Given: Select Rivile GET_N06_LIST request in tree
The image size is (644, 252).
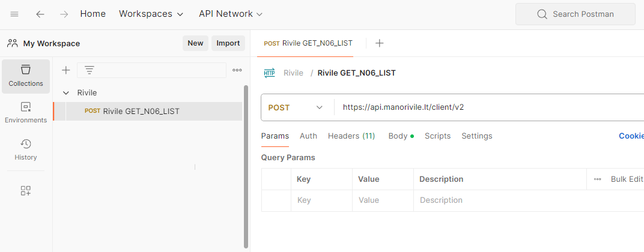Looking at the screenshot, I should (141, 111).
